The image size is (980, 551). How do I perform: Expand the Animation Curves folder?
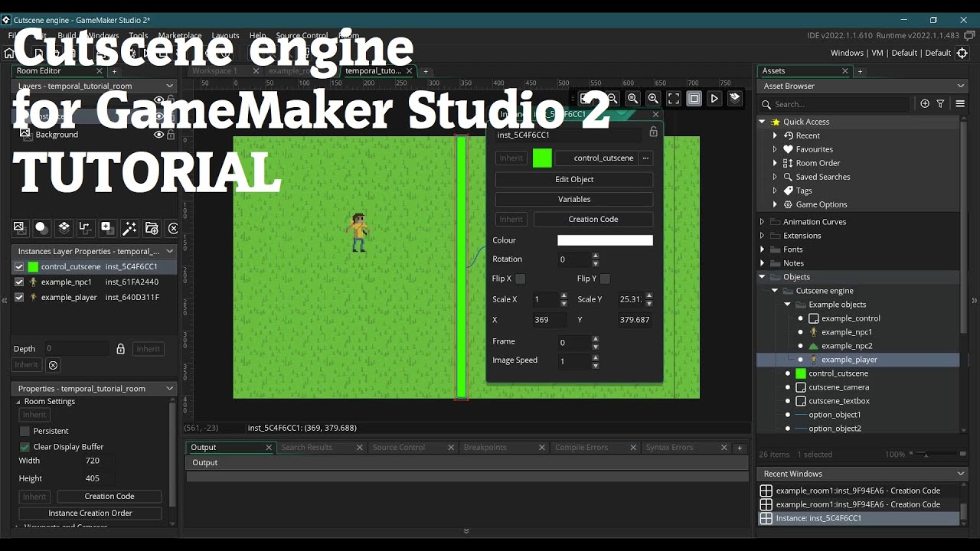(x=762, y=222)
